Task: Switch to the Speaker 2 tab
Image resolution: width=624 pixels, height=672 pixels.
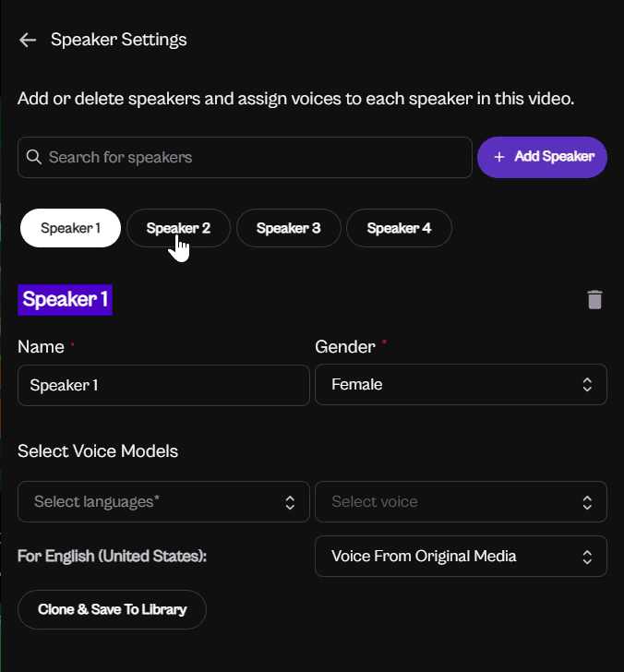Action: point(178,228)
